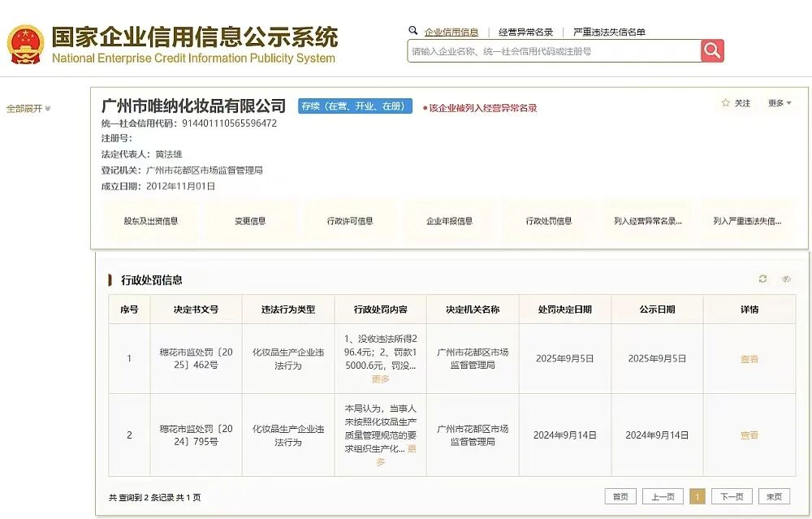The width and height of the screenshot is (812, 519).
Task: Open the 行政许可信息 tab
Action: pyautogui.click(x=349, y=221)
